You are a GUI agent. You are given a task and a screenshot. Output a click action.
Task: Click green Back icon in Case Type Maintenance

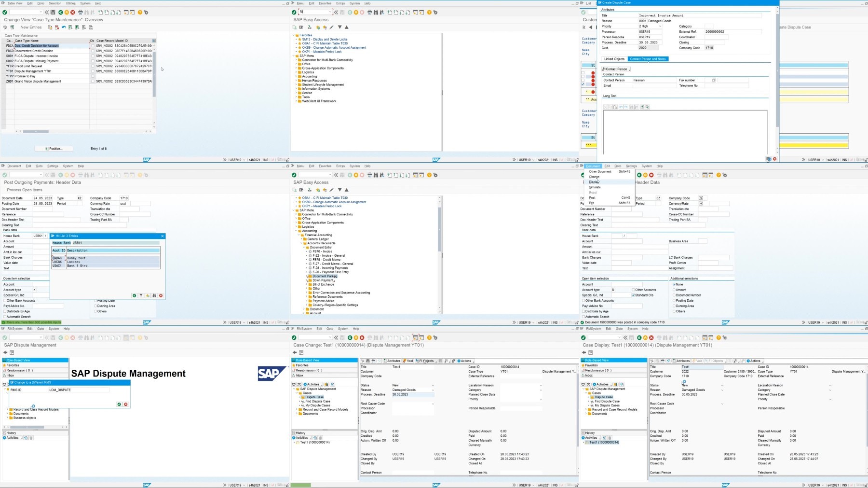60,12
